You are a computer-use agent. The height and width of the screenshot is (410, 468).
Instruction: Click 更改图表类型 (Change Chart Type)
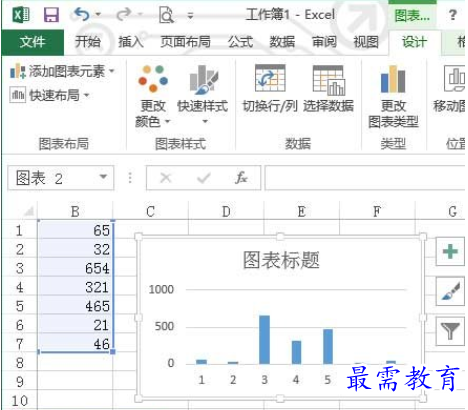click(x=393, y=97)
